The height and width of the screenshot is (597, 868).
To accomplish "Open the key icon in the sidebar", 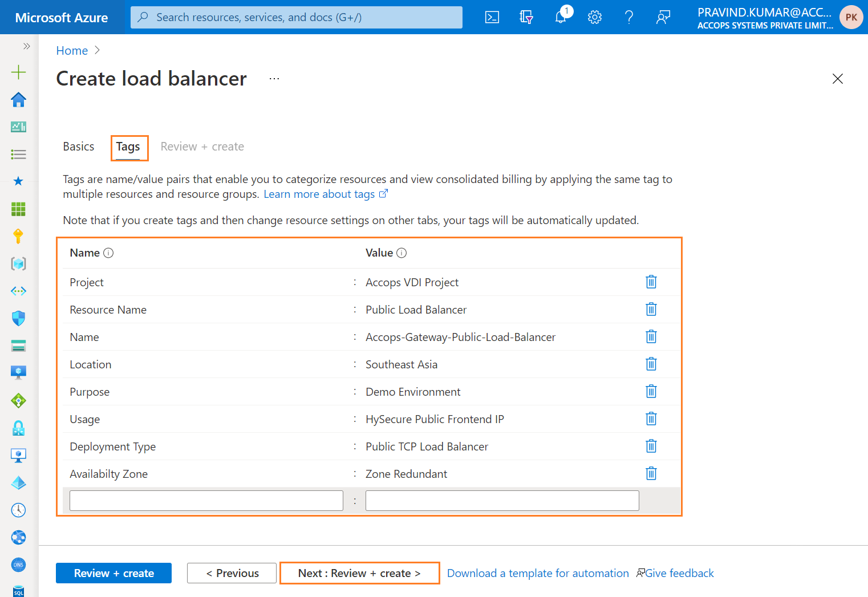I will coord(19,236).
